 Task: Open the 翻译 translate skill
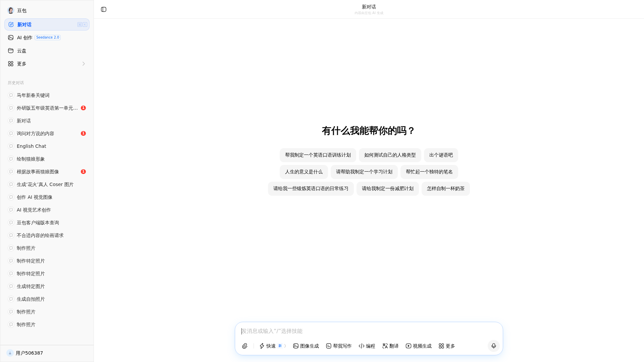(390, 346)
